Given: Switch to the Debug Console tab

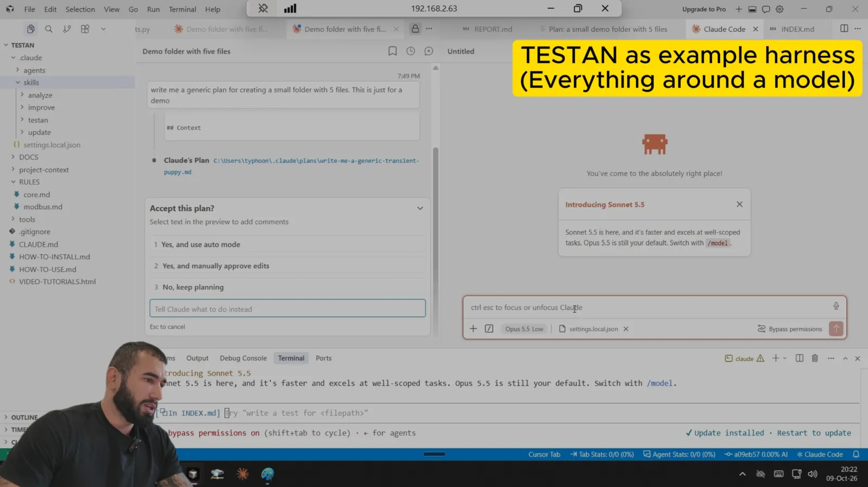Looking at the screenshot, I should (243, 358).
